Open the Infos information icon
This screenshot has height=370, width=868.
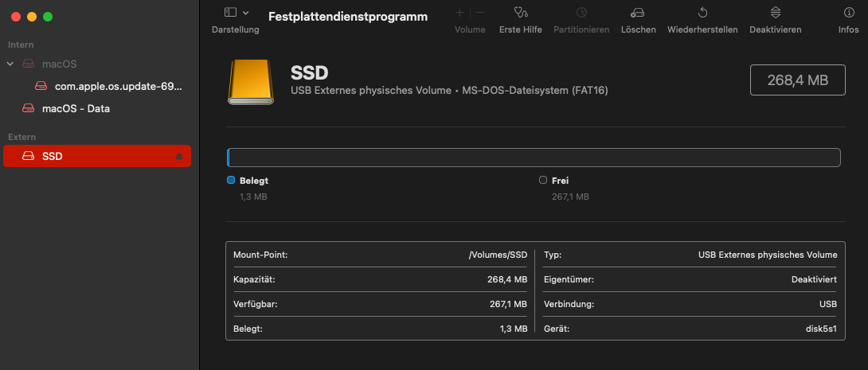pos(849,12)
